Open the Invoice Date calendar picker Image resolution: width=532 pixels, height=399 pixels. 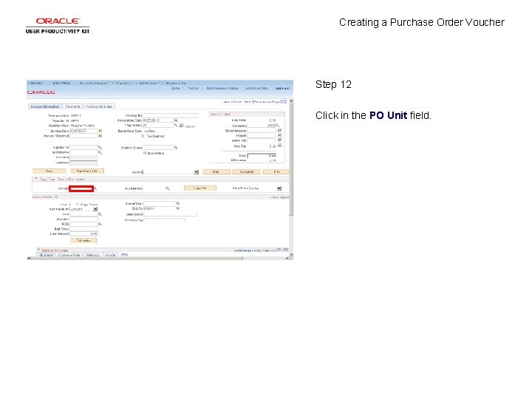pos(100,131)
